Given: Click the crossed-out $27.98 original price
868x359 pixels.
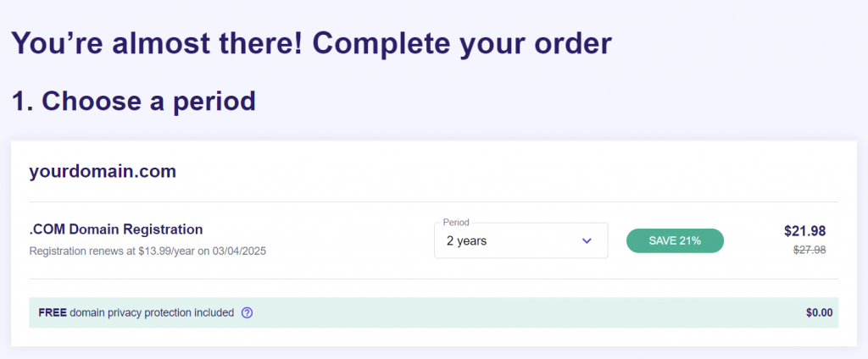Looking at the screenshot, I should coord(810,250).
